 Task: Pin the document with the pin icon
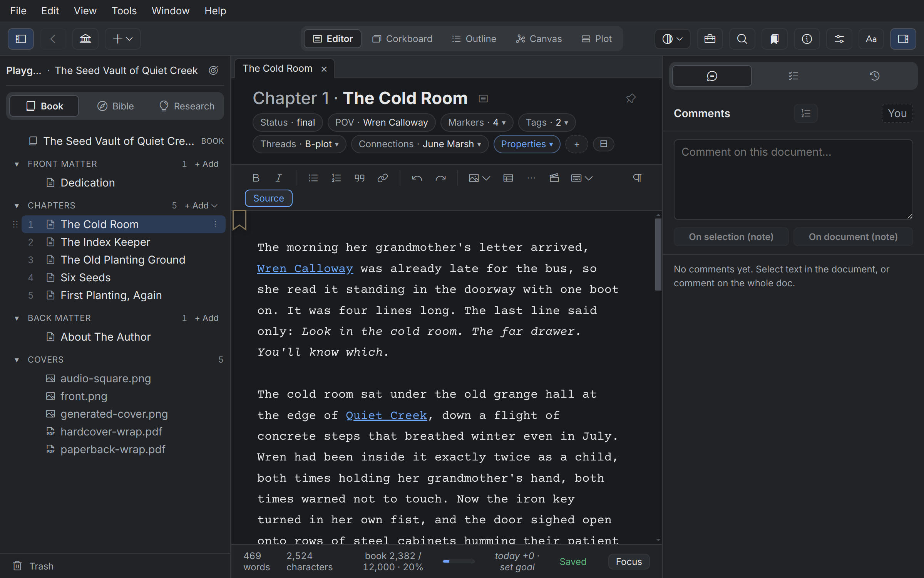point(631,99)
